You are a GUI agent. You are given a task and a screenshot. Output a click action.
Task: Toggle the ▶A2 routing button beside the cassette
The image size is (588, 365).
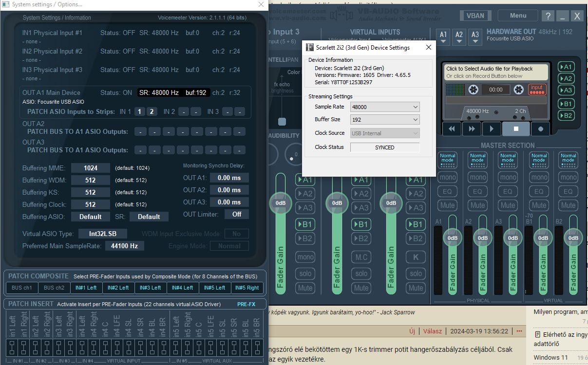[566, 78]
